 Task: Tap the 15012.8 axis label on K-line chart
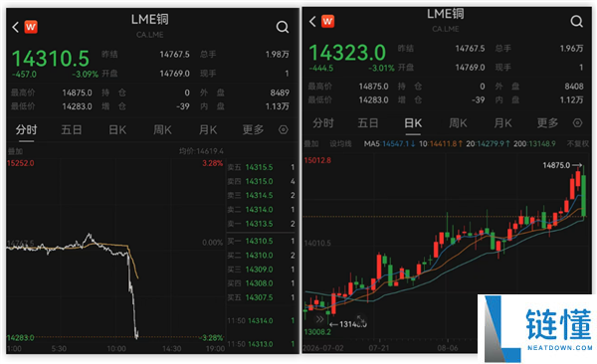317,160
